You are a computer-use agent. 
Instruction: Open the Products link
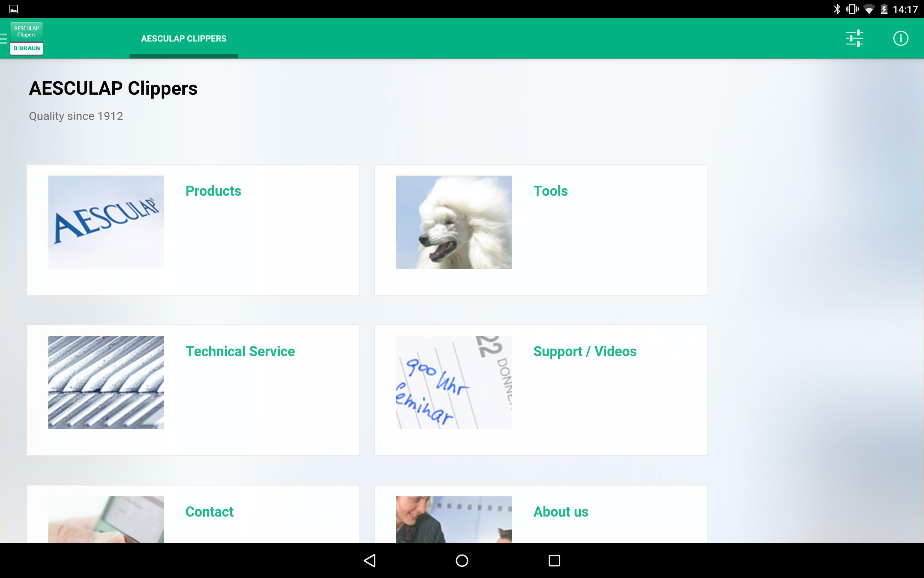[x=213, y=191]
